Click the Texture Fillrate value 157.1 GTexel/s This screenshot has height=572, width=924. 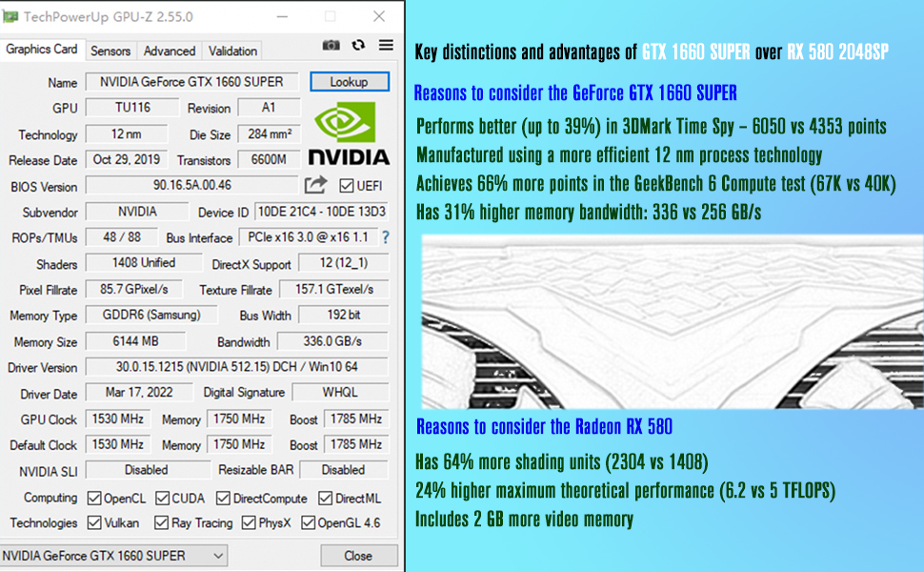click(x=334, y=289)
